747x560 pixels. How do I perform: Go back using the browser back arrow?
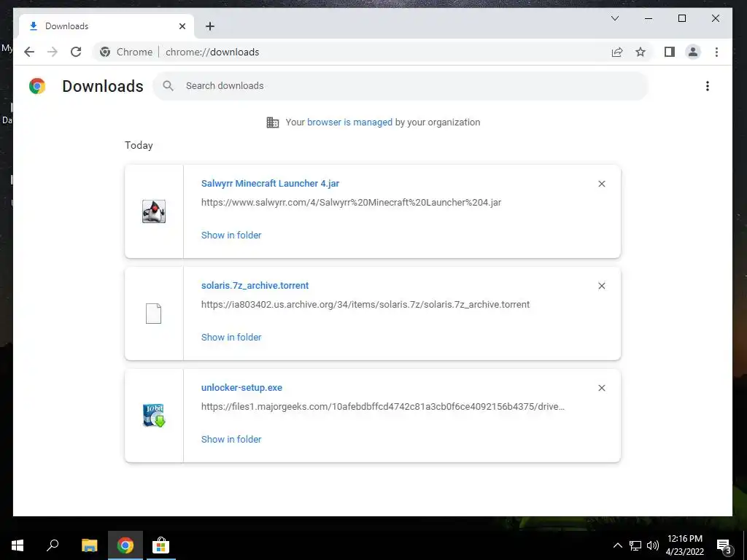[x=29, y=52]
